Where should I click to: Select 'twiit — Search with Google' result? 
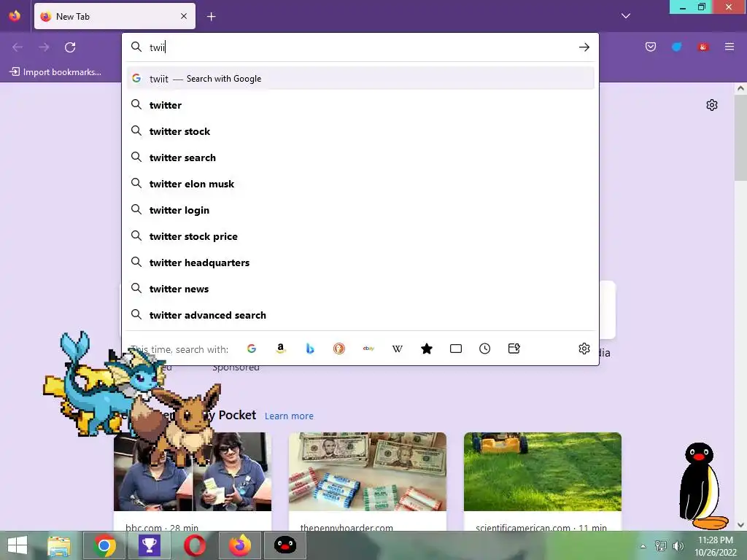tap(360, 79)
